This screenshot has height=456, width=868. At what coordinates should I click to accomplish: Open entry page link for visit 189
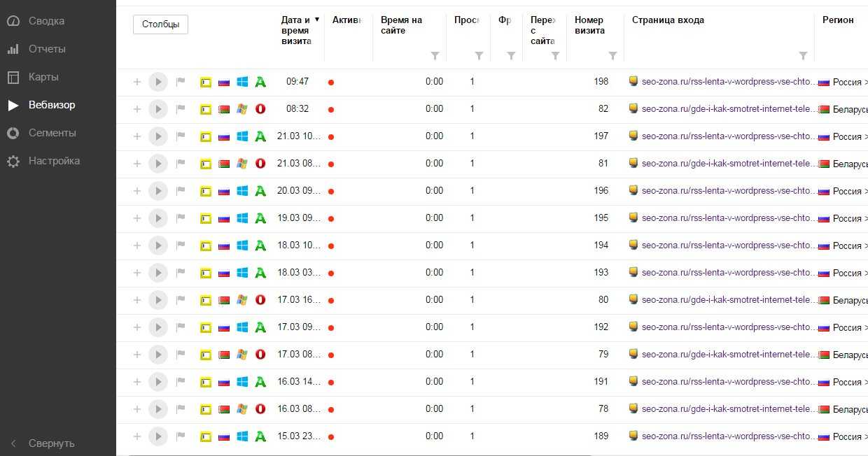pos(728,436)
